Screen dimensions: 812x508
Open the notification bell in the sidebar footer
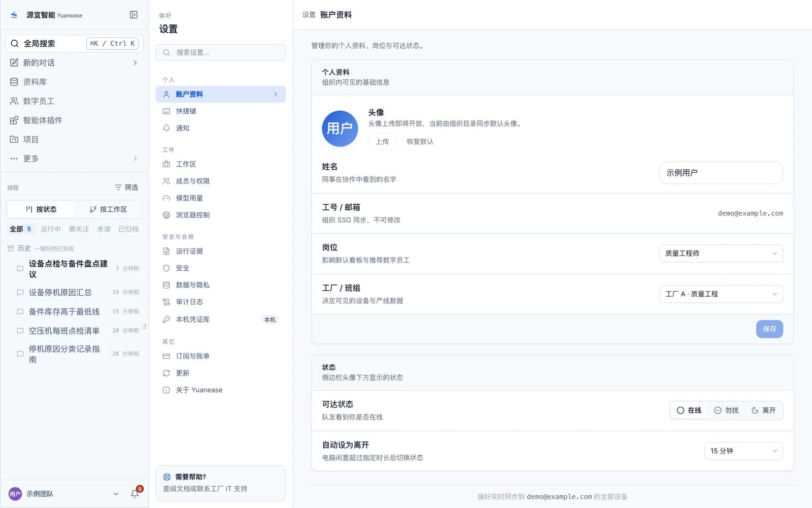[x=135, y=493]
